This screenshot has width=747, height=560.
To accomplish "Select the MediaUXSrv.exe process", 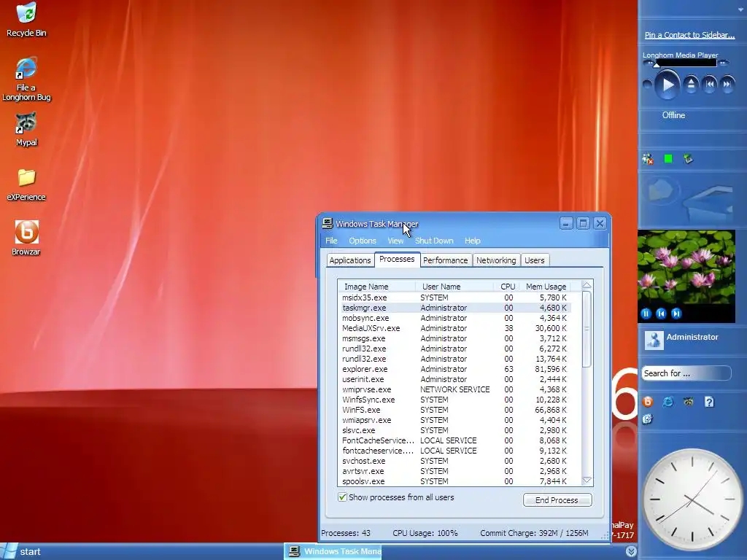I will point(454,328).
